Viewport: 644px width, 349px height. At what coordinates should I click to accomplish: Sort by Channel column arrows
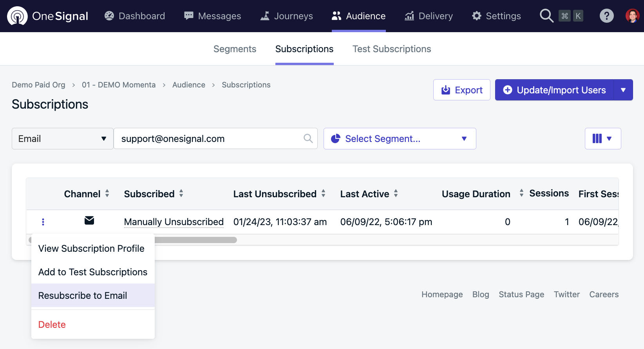107,193
